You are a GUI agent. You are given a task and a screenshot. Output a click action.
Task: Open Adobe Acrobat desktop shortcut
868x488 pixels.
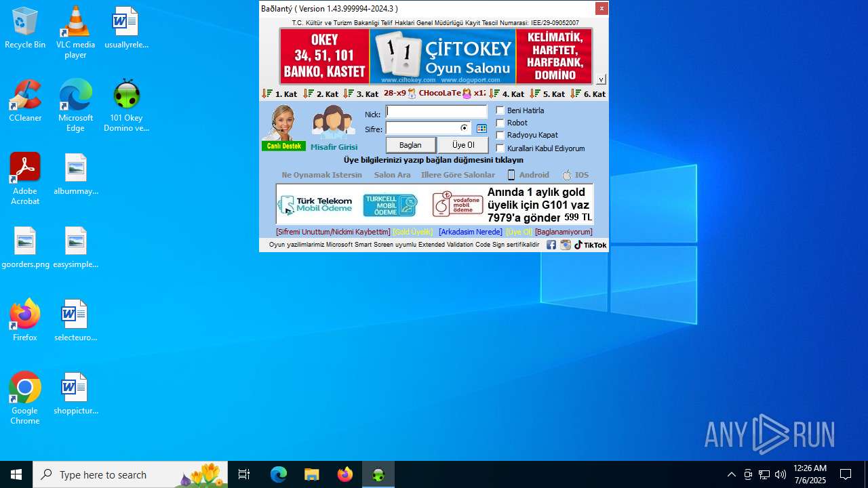click(x=25, y=178)
